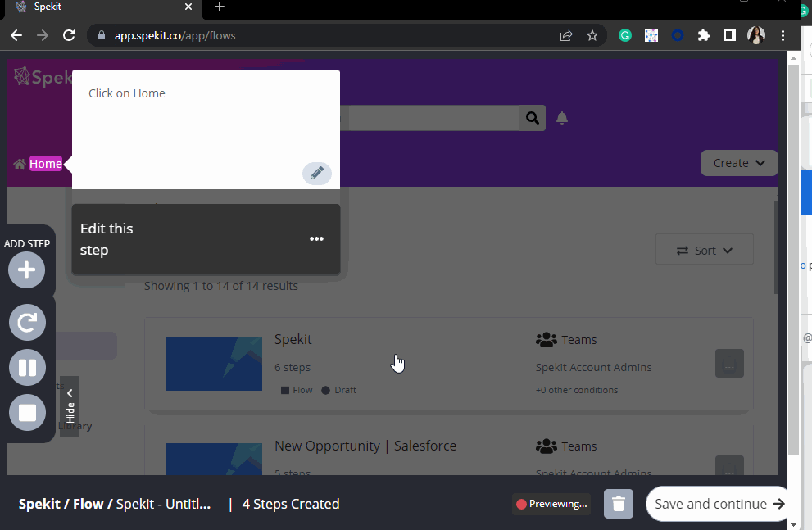This screenshot has height=530, width=812.
Task: Delete the flow with trash icon
Action: (619, 504)
